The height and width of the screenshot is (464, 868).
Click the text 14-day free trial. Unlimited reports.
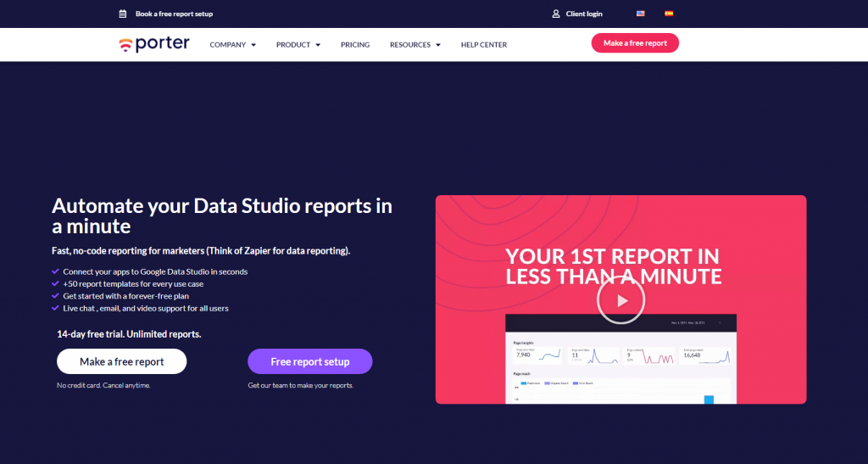[129, 334]
